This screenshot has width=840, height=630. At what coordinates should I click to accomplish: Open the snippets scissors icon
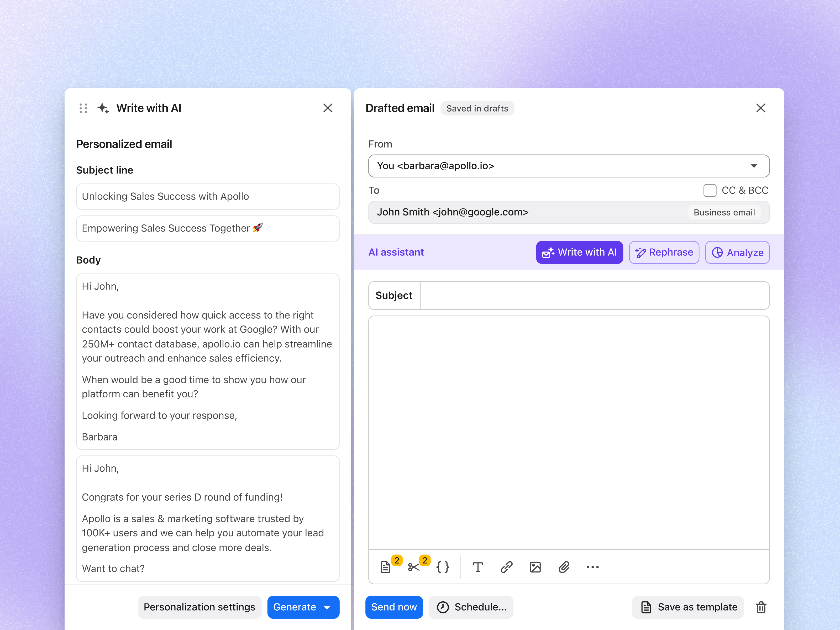(414, 567)
